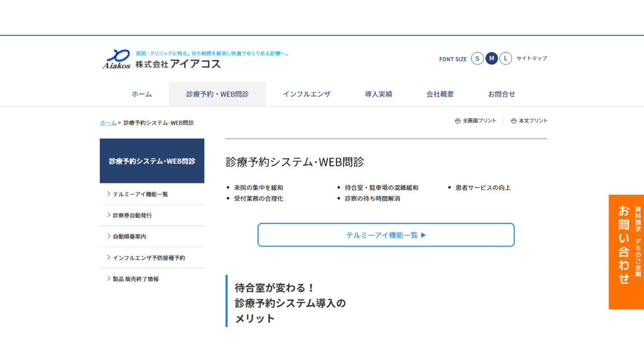
Task: Open the サイトマップ link
Action: 531,58
